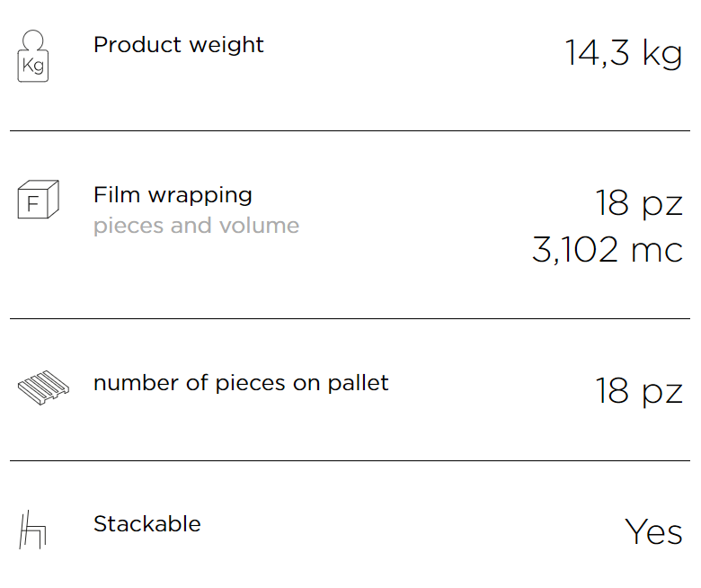The height and width of the screenshot is (588, 701).
Task: Click the letter F on box icon
Action: tap(32, 204)
